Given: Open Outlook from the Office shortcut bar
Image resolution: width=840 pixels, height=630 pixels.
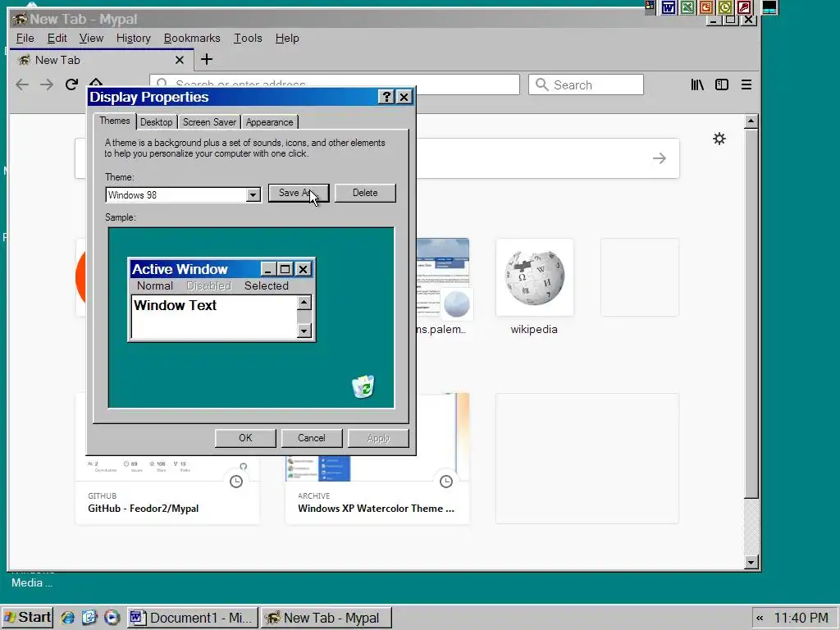Looking at the screenshot, I should pyautogui.click(x=725, y=7).
